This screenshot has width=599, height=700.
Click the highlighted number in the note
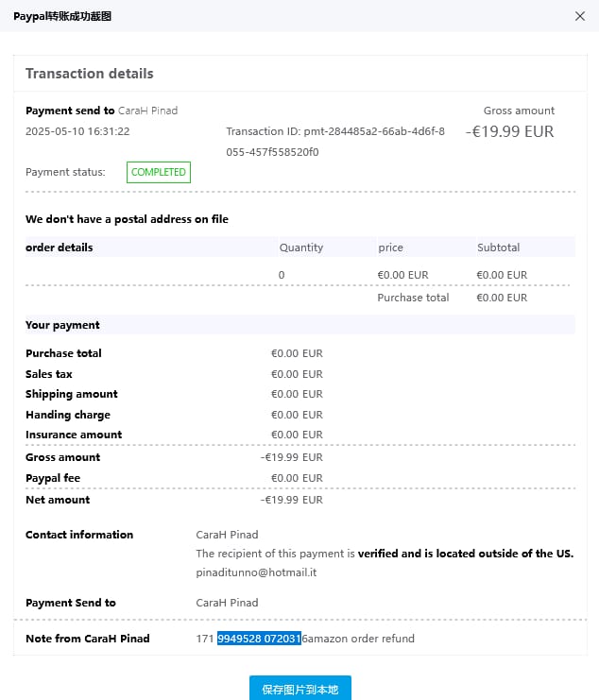tap(259, 639)
